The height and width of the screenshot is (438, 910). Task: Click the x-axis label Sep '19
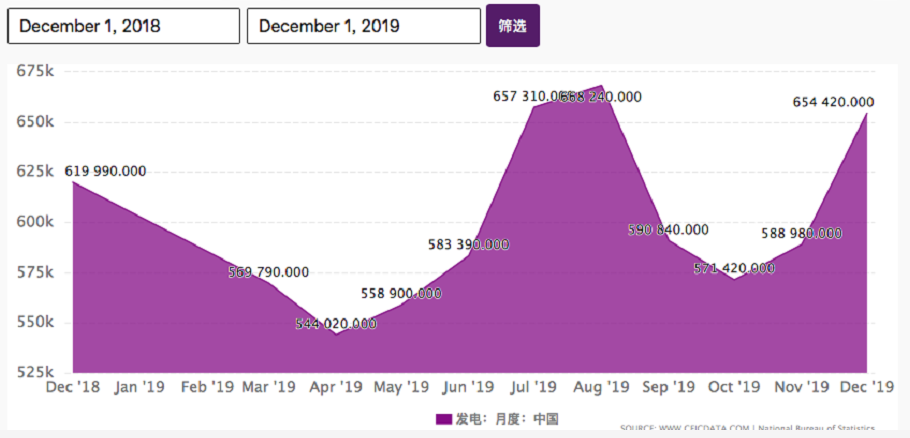coord(668,386)
